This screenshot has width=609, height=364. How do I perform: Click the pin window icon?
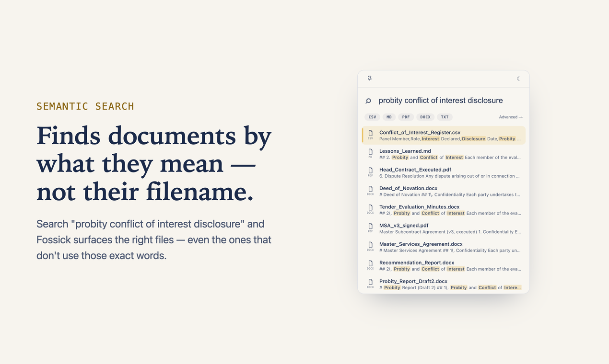click(x=370, y=78)
